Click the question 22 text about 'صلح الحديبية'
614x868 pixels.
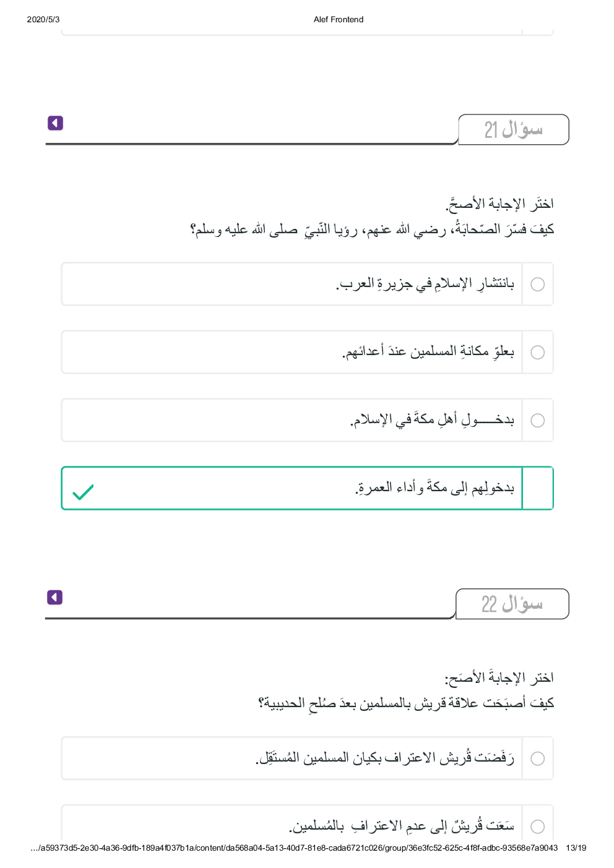406,703
